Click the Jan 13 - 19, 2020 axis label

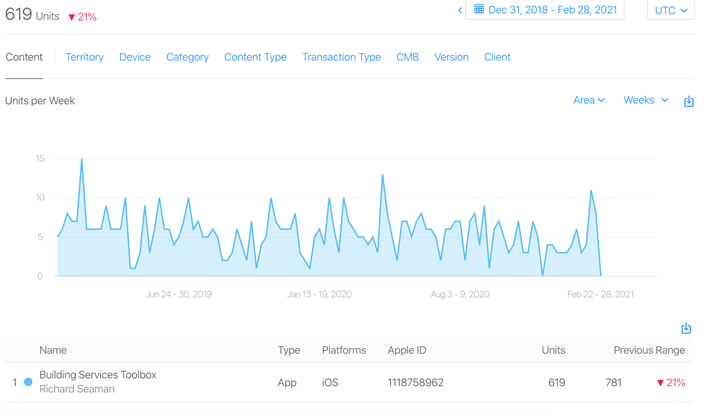point(319,295)
